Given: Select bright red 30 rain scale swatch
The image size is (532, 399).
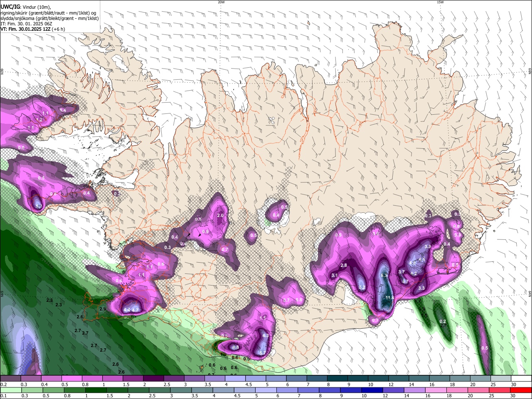Looking at the screenshot, I should 520,390.
